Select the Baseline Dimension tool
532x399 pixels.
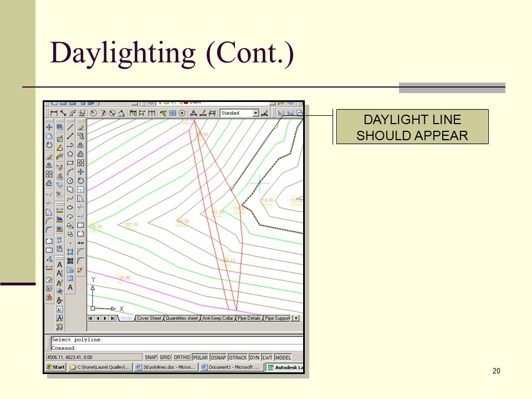point(142,113)
